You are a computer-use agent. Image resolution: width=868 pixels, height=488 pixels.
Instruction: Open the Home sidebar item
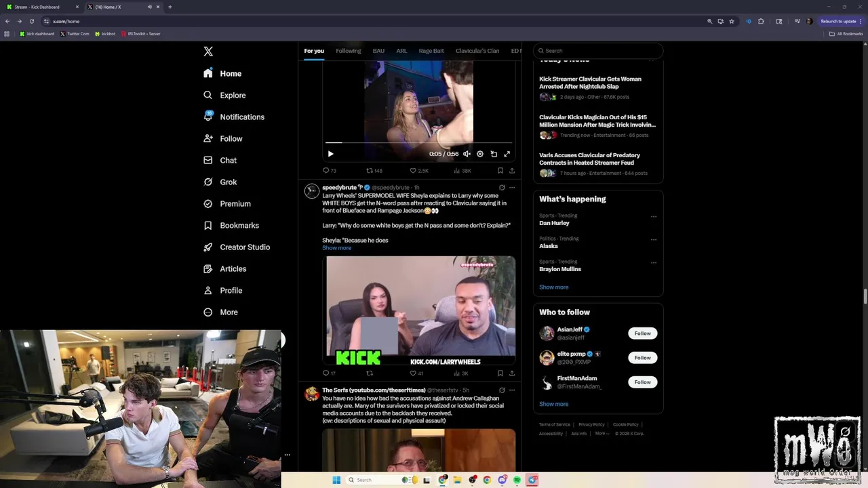[x=222, y=73]
